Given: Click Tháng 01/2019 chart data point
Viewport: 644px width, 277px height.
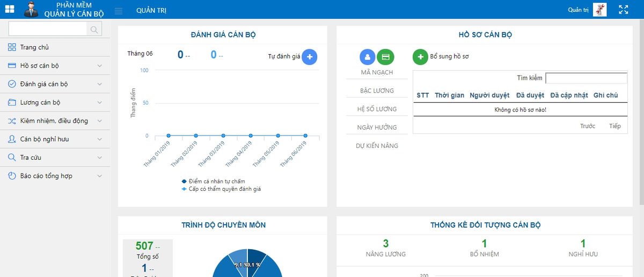Looking at the screenshot, I should point(169,136).
